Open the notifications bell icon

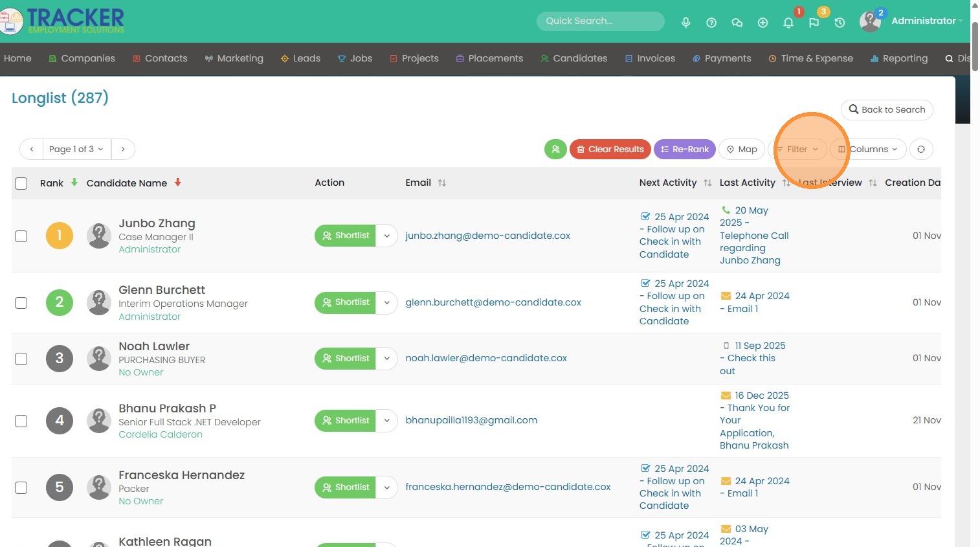pos(788,23)
